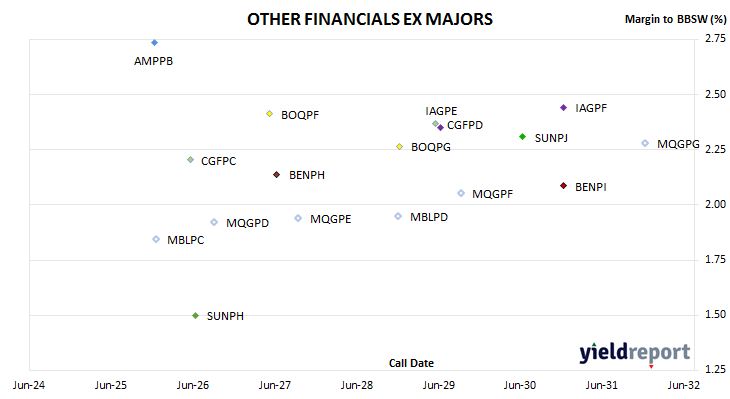Select the BOQPG yellow diamond marker
The width and height of the screenshot is (730, 399).
click(x=399, y=147)
